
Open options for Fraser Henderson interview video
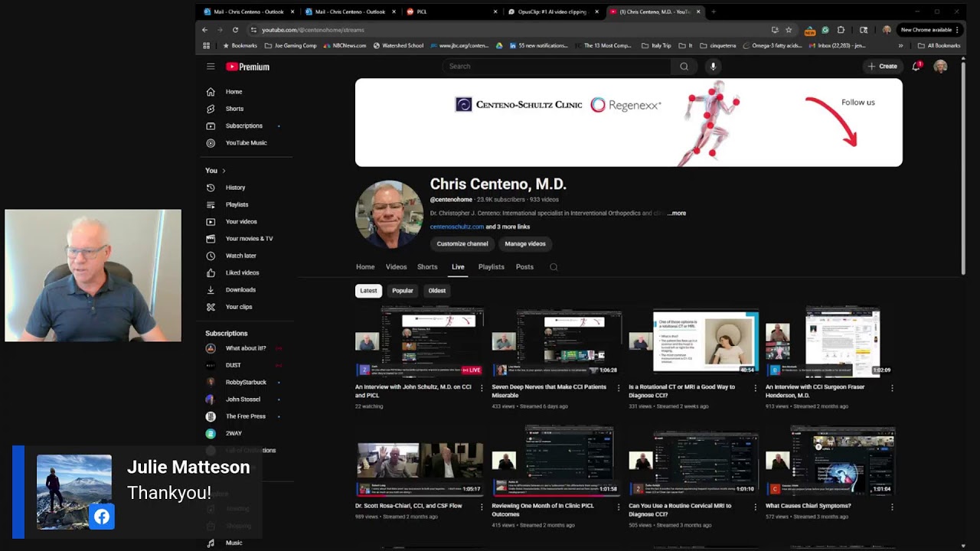(892, 388)
